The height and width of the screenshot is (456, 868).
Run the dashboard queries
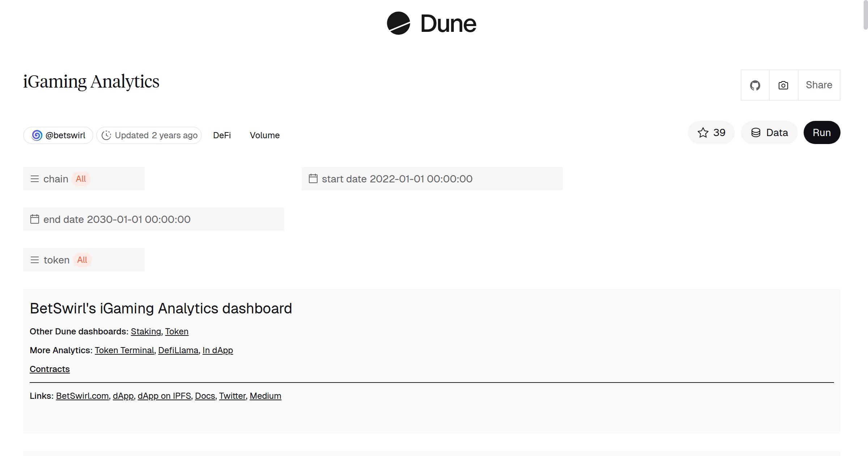tap(822, 132)
